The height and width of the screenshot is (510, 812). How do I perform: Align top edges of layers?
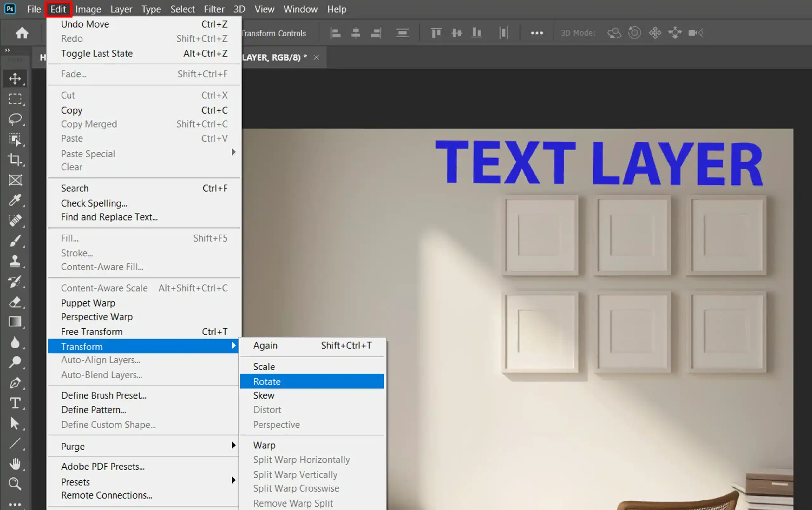pyautogui.click(x=436, y=33)
